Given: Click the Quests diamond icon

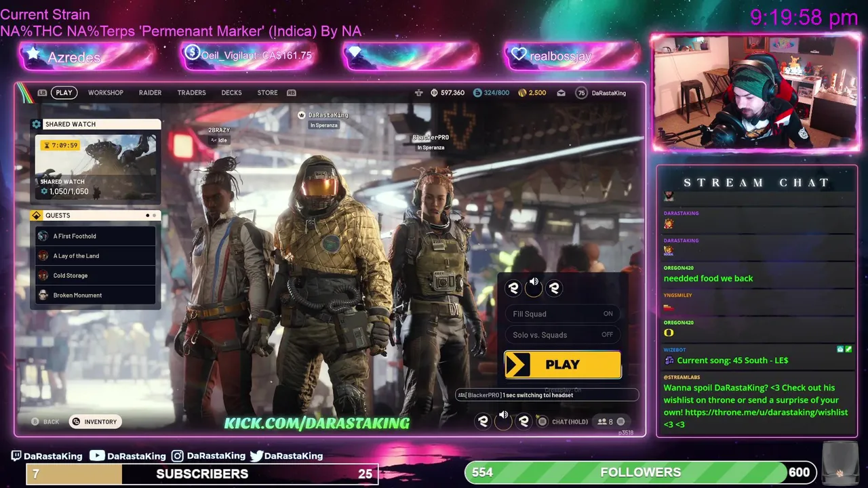Looking at the screenshot, I should click(x=37, y=216).
